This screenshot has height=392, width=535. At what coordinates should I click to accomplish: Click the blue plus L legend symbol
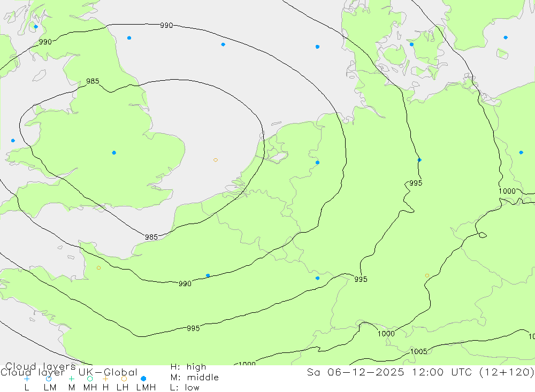pyautogui.click(x=27, y=379)
